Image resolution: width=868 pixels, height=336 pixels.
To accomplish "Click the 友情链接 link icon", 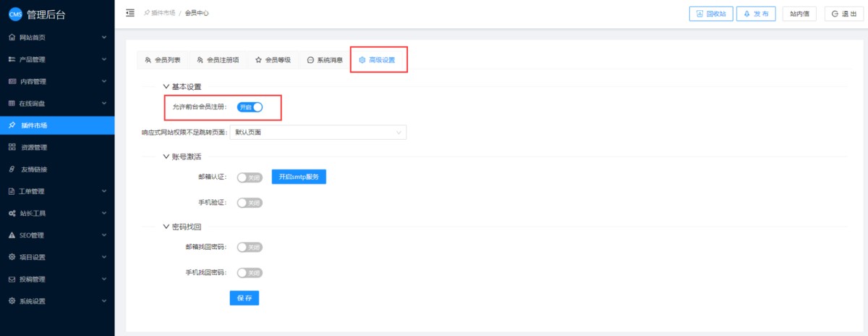I will 12,169.
